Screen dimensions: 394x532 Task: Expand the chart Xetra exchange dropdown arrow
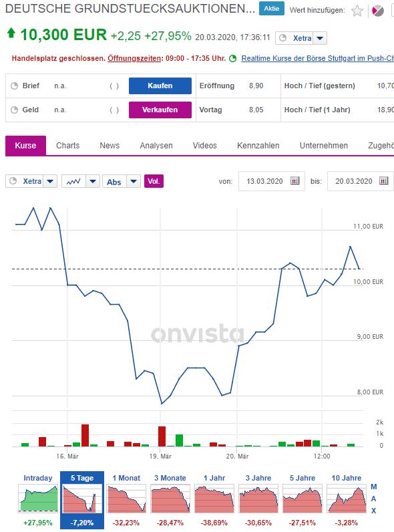[50, 181]
